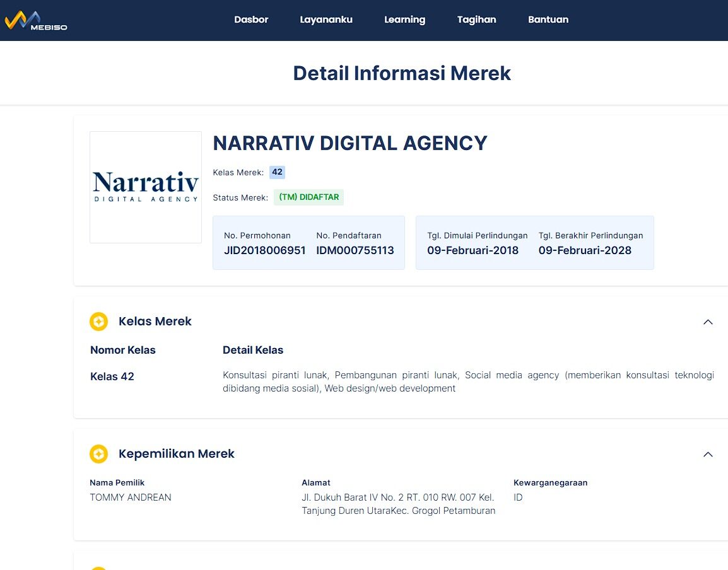Click the Tgl. Dimulai Perlindungan label
728x570 pixels.
tap(478, 236)
